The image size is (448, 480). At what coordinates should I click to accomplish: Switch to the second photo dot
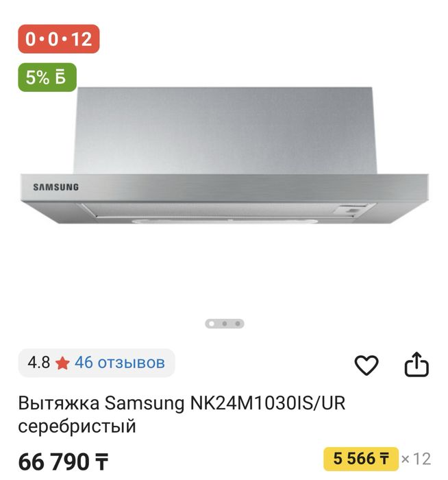[225, 324]
